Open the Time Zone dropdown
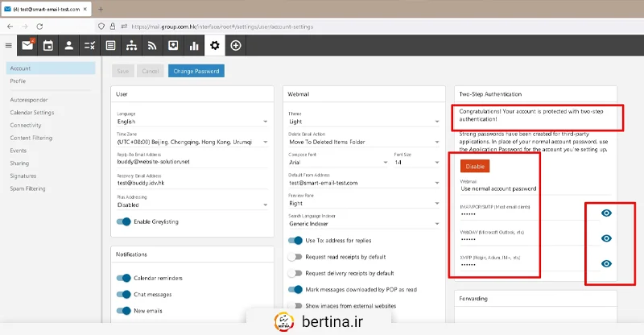644x335 pixels. 192,142
